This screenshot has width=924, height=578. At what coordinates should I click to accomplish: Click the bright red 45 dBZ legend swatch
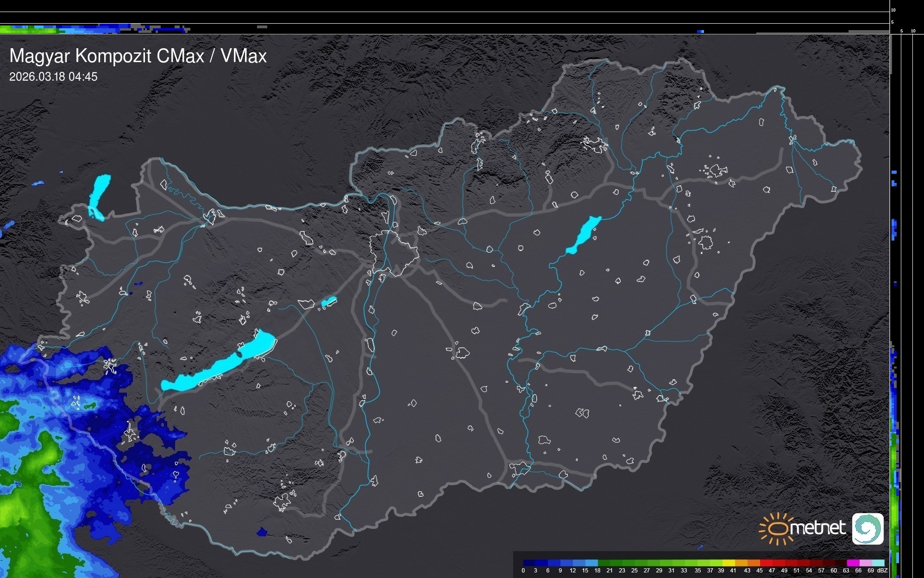tap(765, 563)
